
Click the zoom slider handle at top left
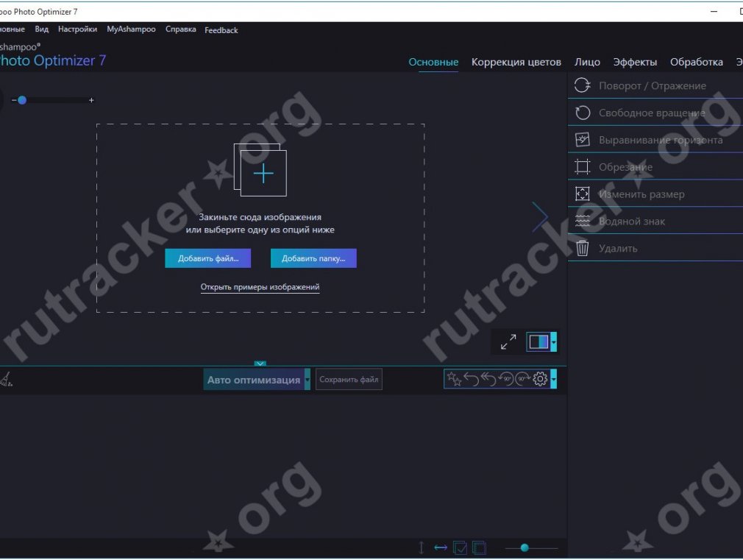pos(22,100)
